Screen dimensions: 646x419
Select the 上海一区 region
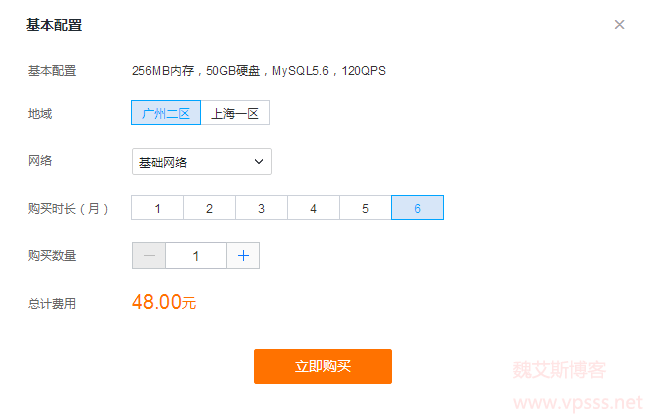pos(235,112)
